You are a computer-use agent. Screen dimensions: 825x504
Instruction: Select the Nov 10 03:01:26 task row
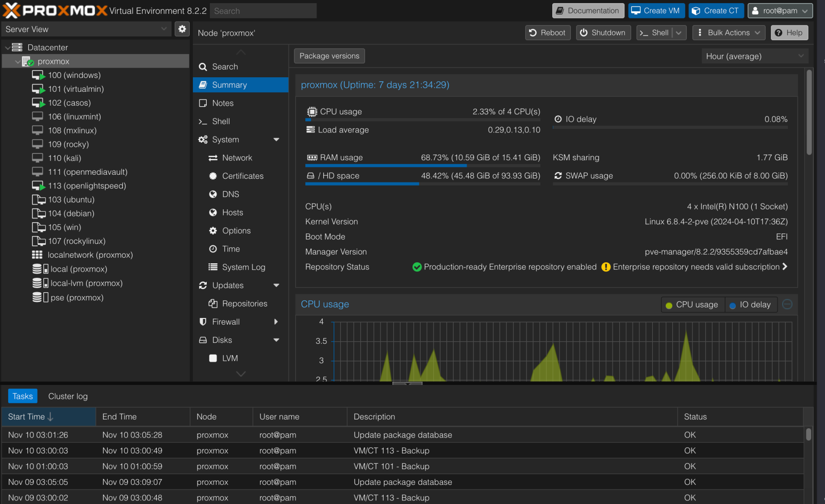click(x=402, y=435)
